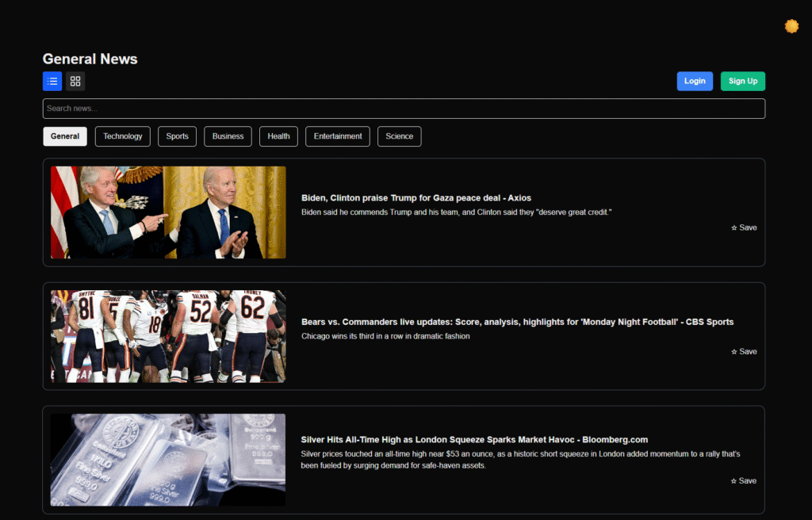Open the Biden Clinton Gaza peace deal headline
The width and height of the screenshot is (812, 520).
click(x=415, y=197)
